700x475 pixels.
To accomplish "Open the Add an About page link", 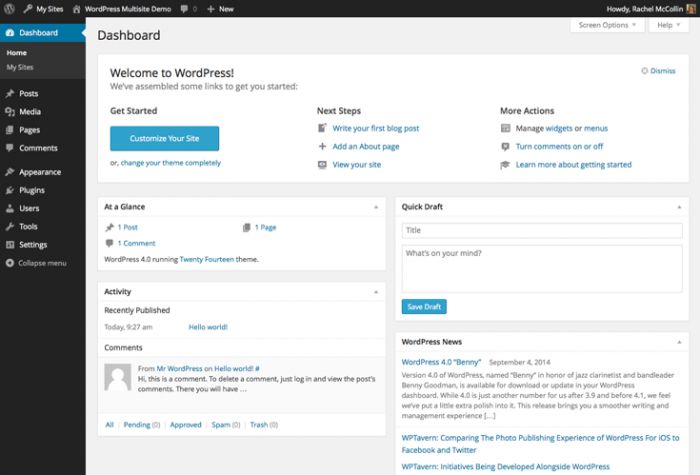I will click(366, 146).
